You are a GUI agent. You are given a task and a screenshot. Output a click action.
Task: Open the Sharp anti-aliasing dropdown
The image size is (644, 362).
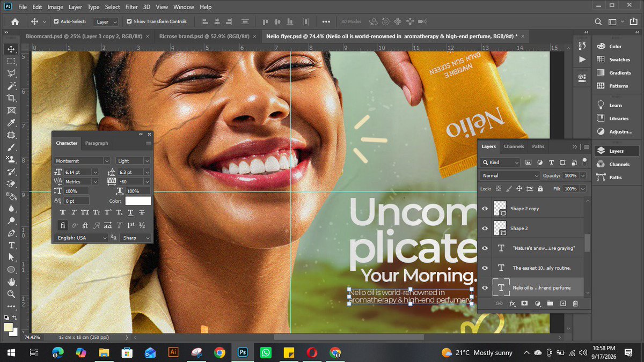(136, 238)
